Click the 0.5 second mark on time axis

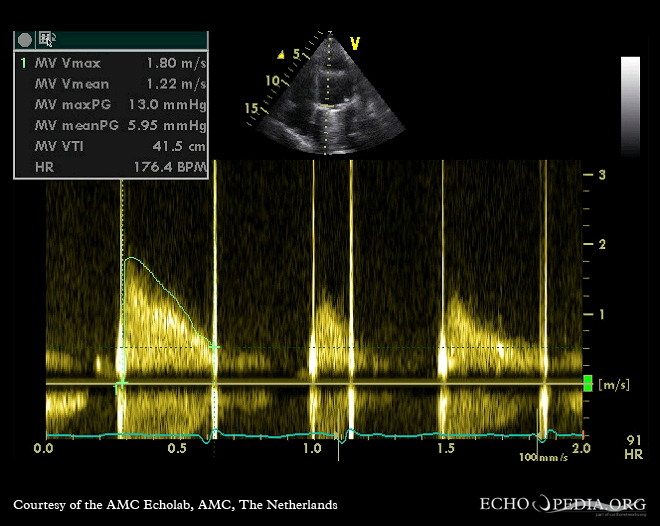click(x=178, y=450)
